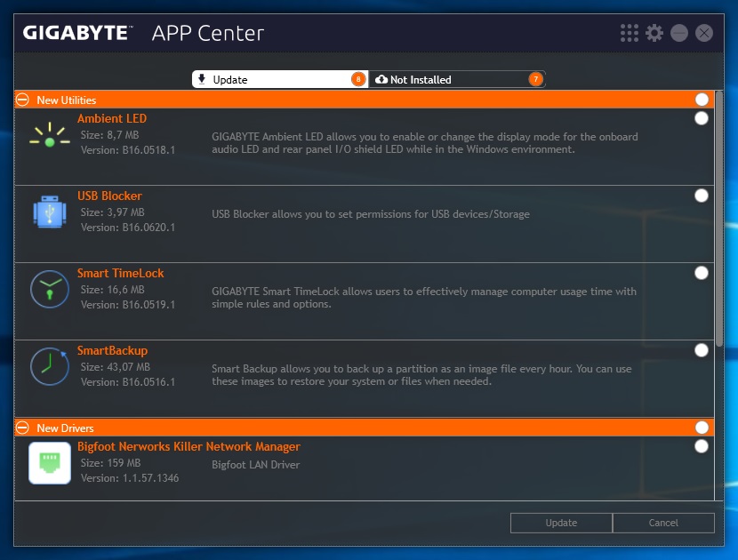Select all items in New Utilities section
This screenshot has height=560, width=738.
(x=702, y=100)
